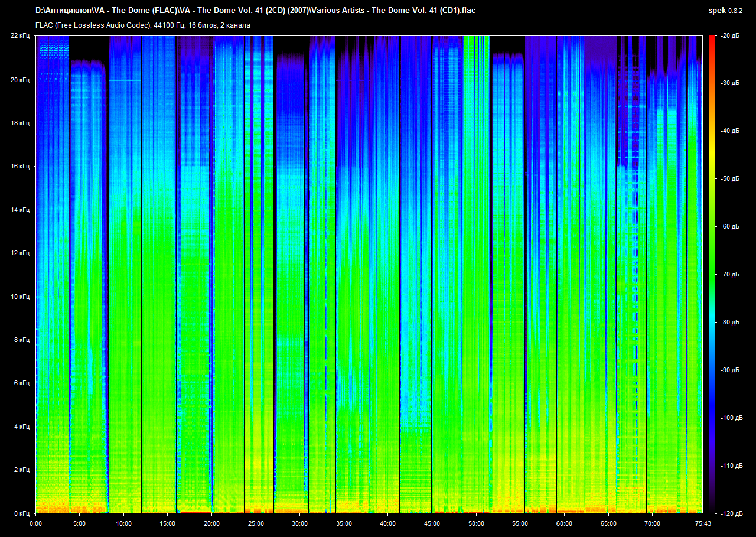Click the -20 дБ scale label
Viewport: 756px width, 537px height.
click(730, 36)
